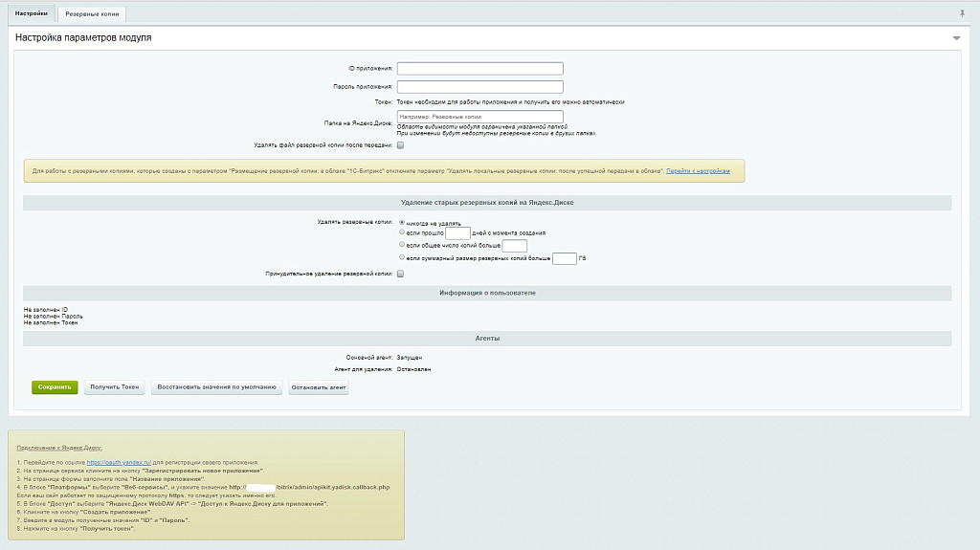Click the days-since-creation number field
The height and width of the screenshot is (550, 980).
pyautogui.click(x=457, y=232)
